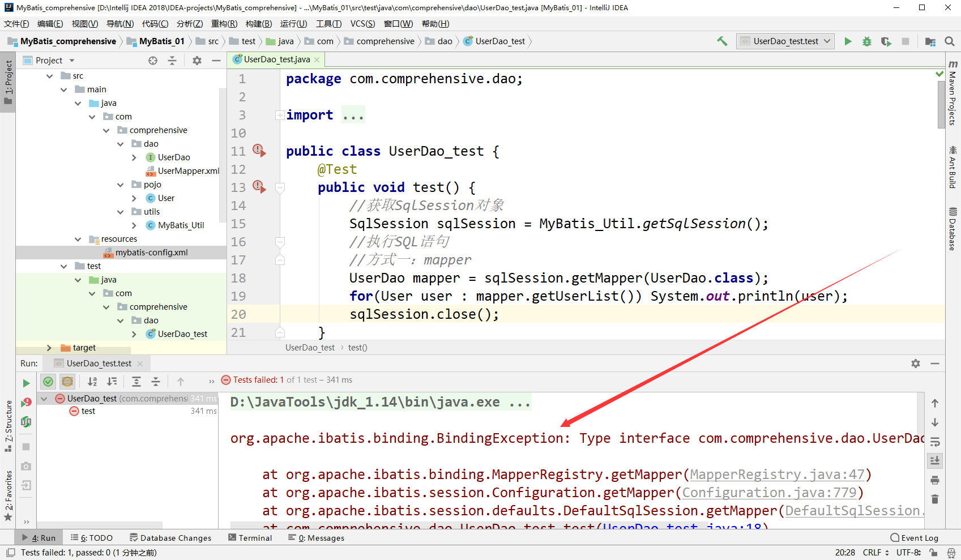Start debugging with the bug icon

(x=867, y=41)
